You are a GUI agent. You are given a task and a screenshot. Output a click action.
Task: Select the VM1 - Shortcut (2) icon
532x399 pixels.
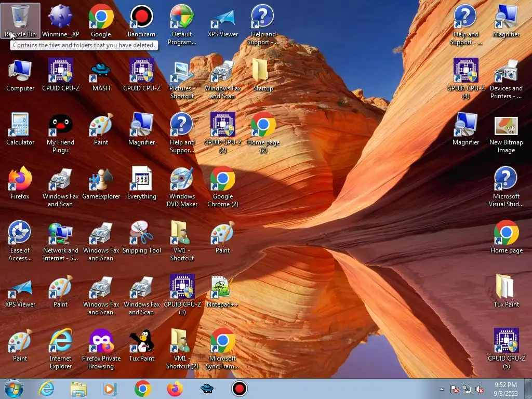(182, 349)
